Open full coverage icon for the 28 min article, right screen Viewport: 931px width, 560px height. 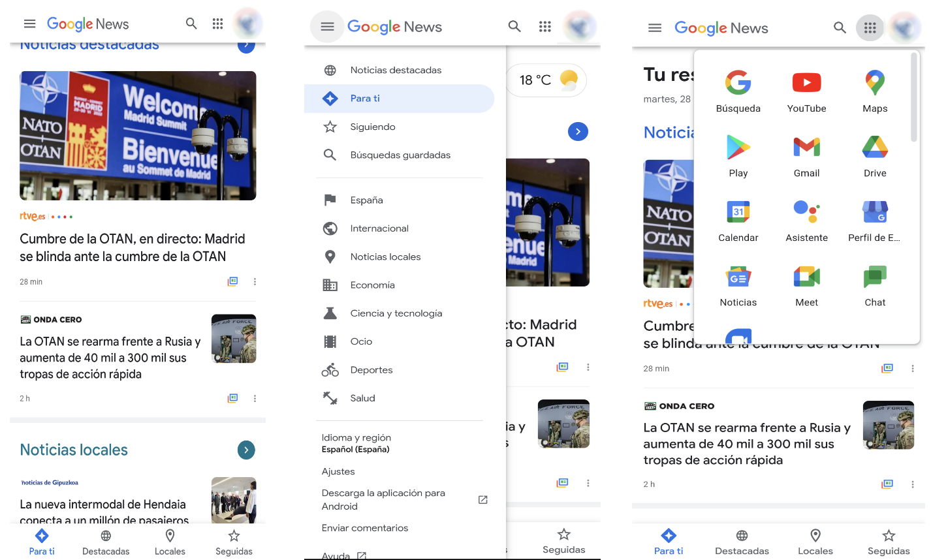887,368
